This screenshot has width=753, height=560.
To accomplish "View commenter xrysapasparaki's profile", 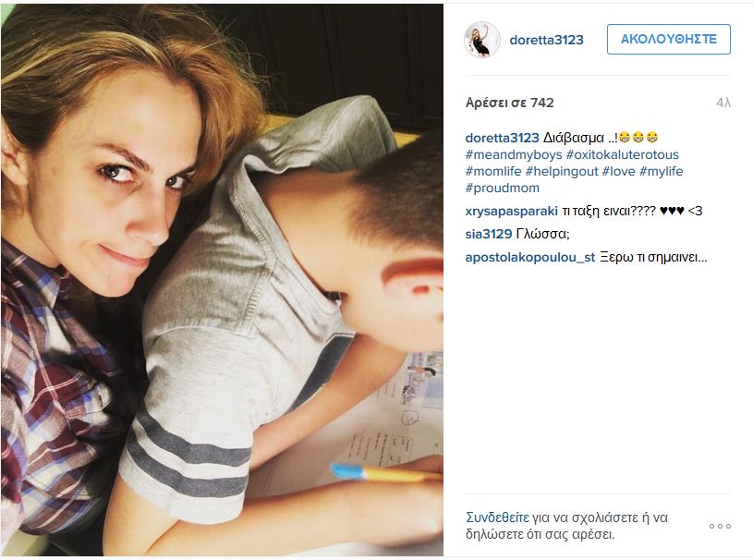I will coord(512,212).
